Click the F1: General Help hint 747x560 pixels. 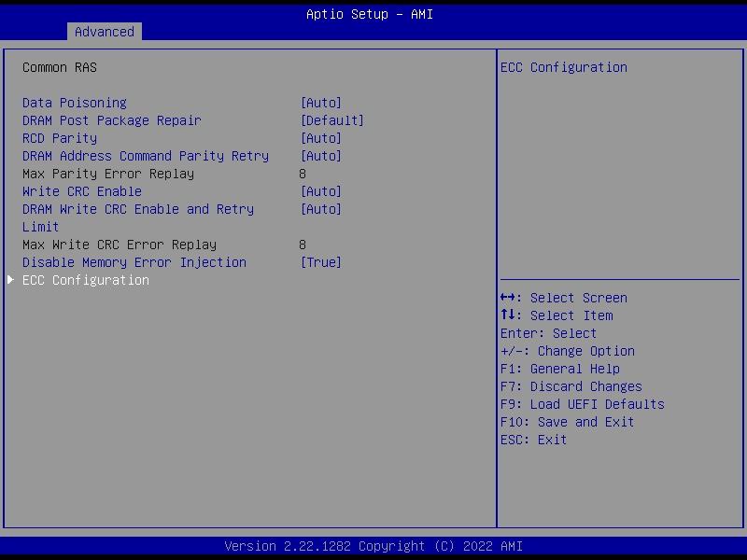tap(559, 369)
